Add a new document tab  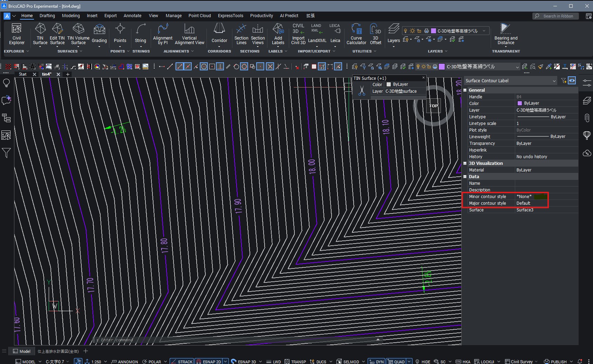tap(68, 74)
